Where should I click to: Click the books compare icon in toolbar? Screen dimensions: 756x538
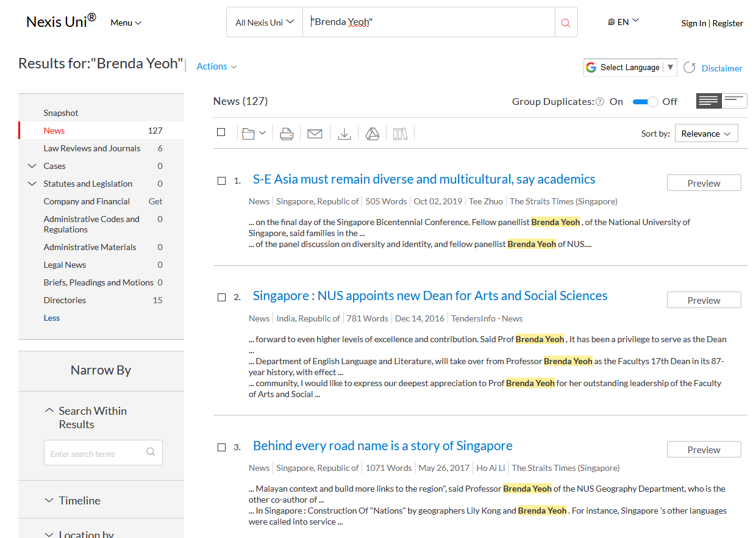point(400,134)
